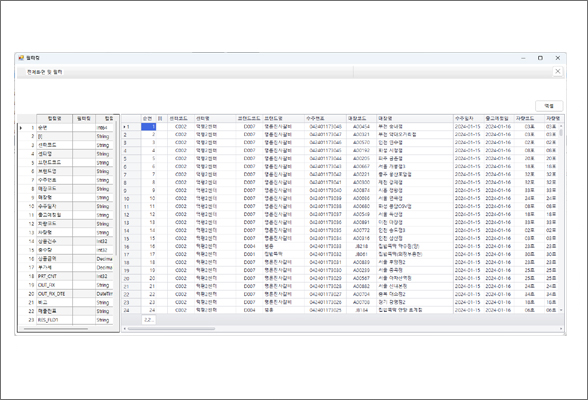Click the 순번 column header in main grid
588x400 pixels.
(x=148, y=118)
